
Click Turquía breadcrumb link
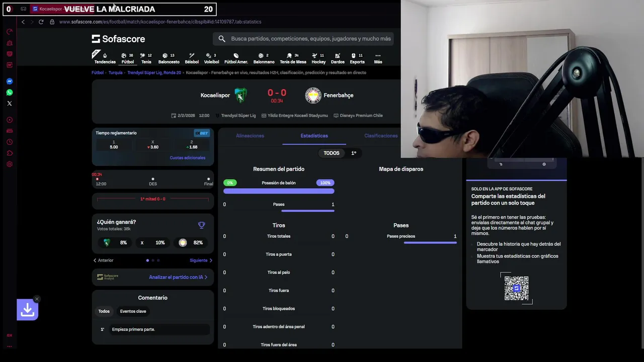[115, 72]
